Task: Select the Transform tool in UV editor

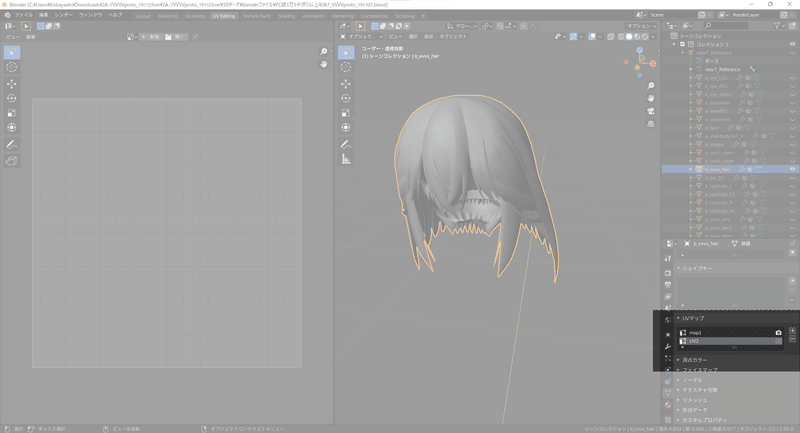Action: [12, 128]
